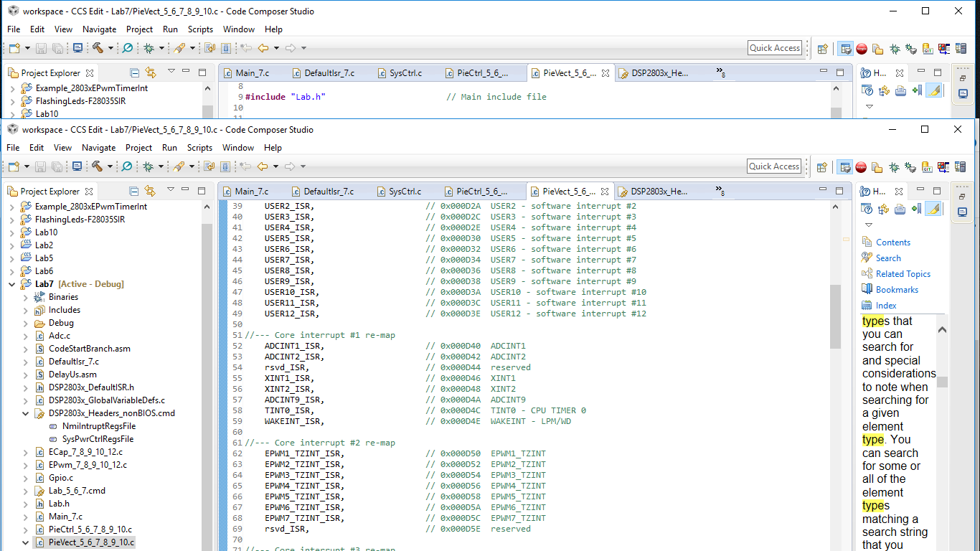Viewport: 980px width, 551px height.
Task: Toggle the CCS Edit perspective button in the lower window
Action: tap(845, 167)
